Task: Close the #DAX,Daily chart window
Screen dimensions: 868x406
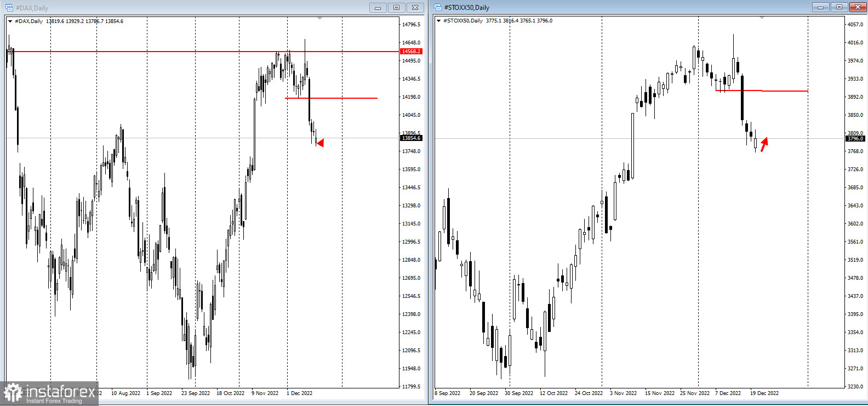Action: (x=415, y=8)
